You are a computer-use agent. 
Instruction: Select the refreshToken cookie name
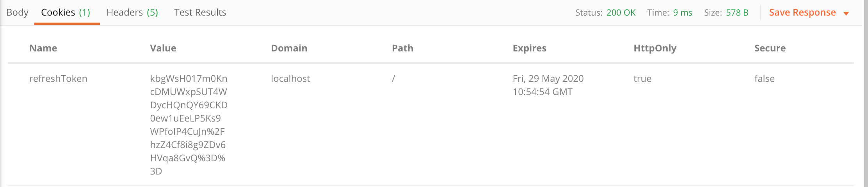(x=58, y=79)
